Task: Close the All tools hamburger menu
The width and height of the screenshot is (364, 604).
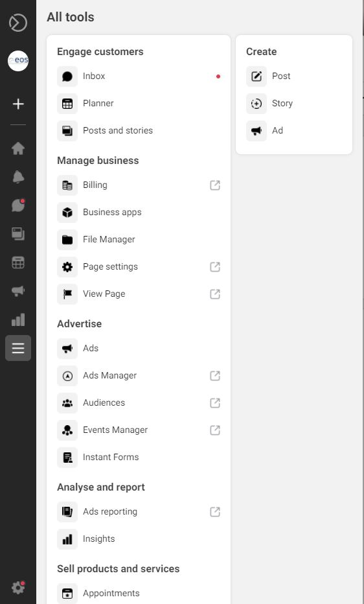Action: pos(18,348)
